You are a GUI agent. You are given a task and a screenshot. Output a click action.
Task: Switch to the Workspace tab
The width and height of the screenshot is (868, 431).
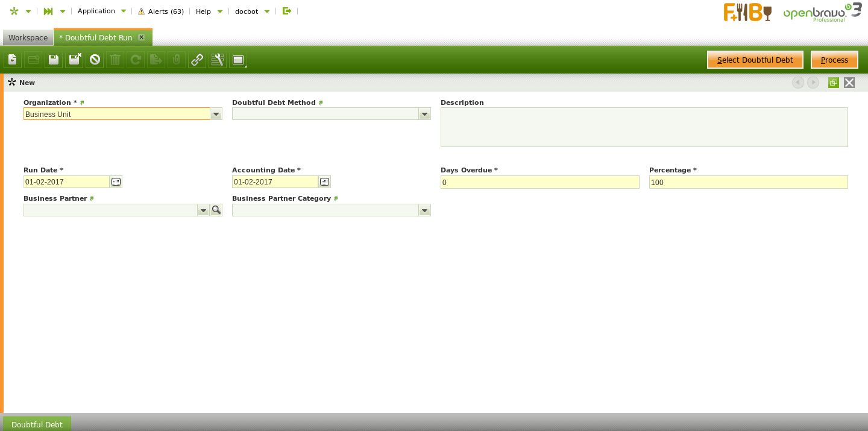pyautogui.click(x=28, y=37)
